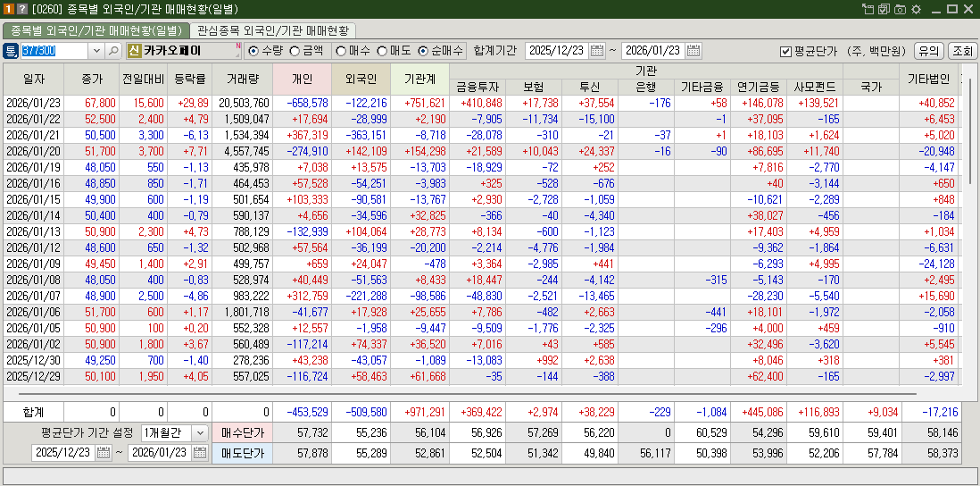Click the bottom start date field 2025/12/23
980x486 pixels.
coord(63,453)
